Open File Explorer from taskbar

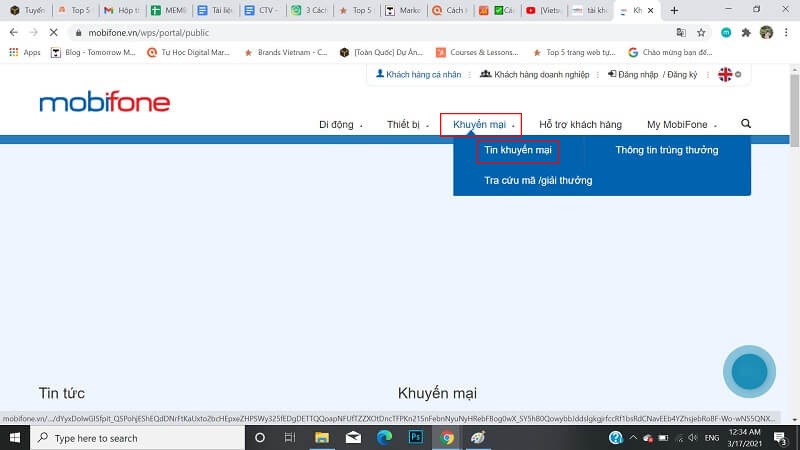point(321,438)
